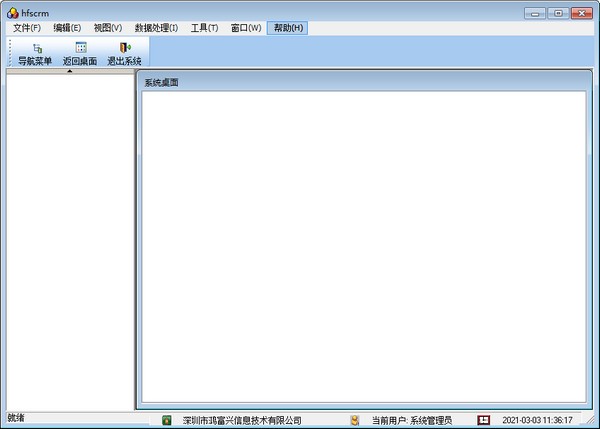Image resolution: width=600 pixels, height=429 pixels.
Task: Click the hfscrm app icon in title bar
Action: tap(12, 12)
